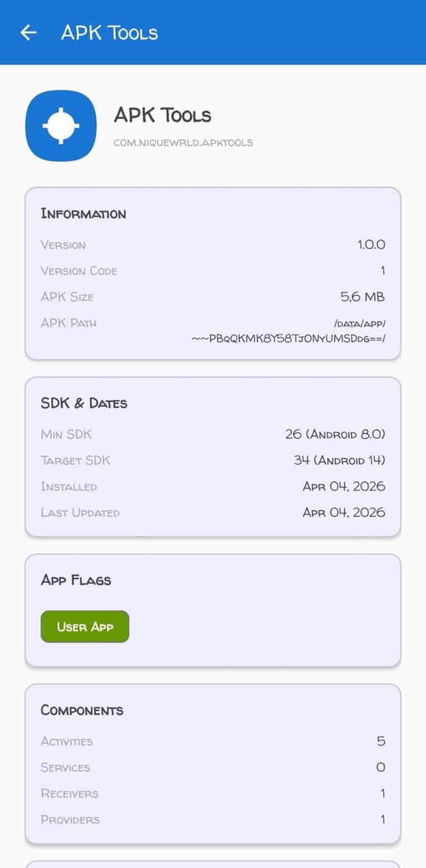Tap the Activities count showing 5
Viewport: 426px width, 868px height.
380,741
